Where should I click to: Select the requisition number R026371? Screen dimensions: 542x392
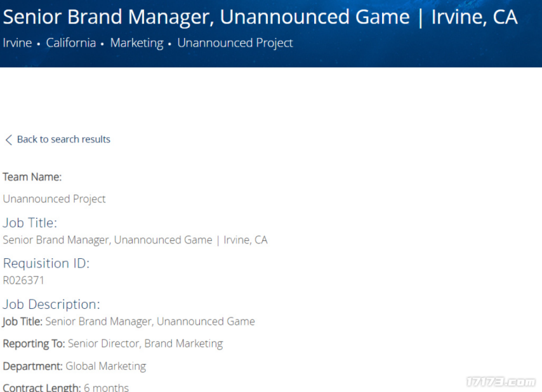click(23, 280)
